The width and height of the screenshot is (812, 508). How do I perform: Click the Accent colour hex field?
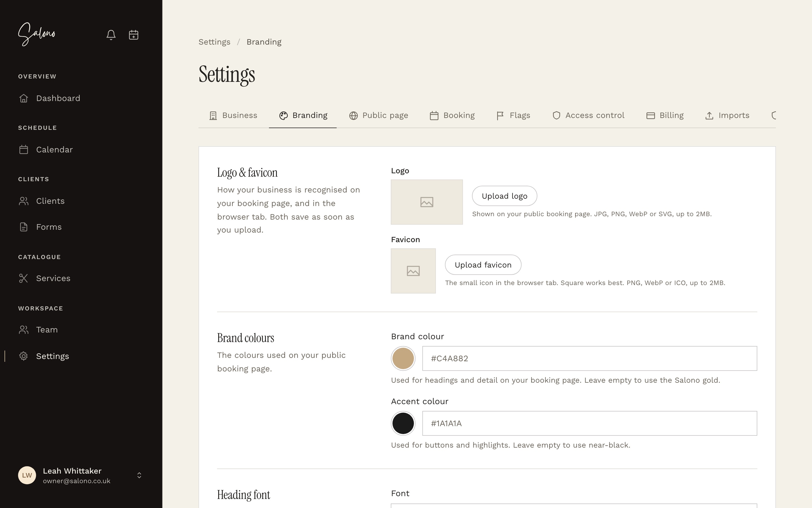(590, 423)
